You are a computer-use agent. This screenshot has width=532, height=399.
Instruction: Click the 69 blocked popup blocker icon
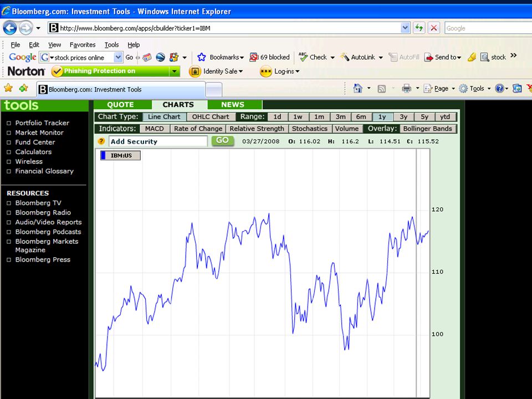[x=254, y=57]
